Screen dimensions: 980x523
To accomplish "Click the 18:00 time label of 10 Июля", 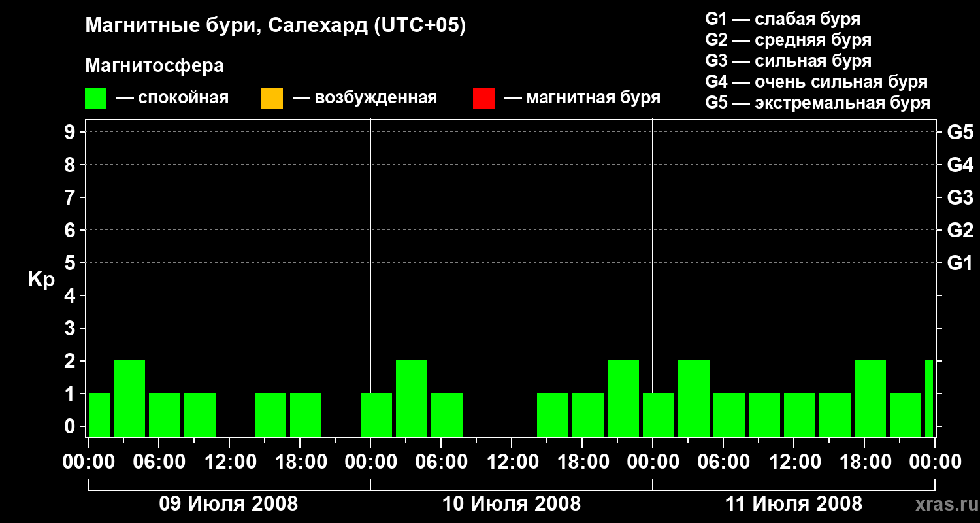I will (x=582, y=462).
